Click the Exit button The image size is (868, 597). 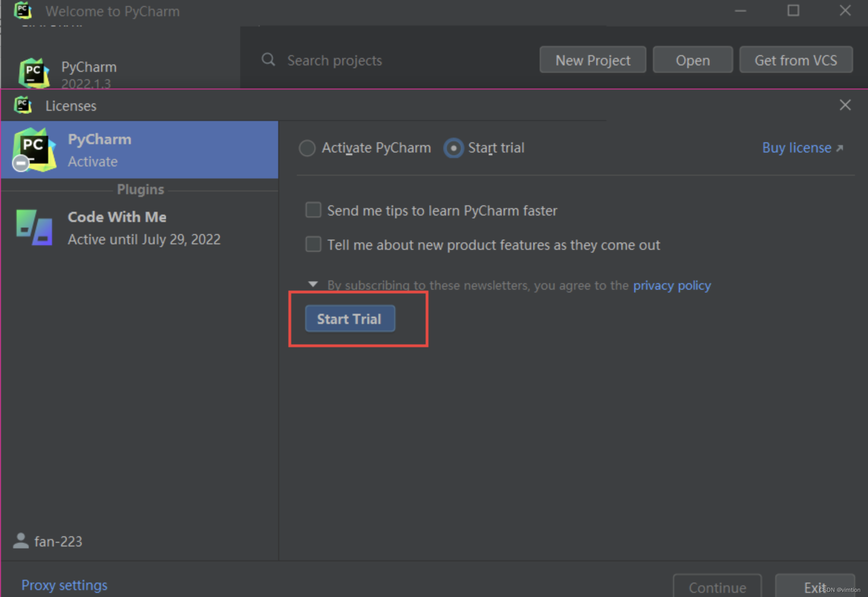[x=815, y=586]
